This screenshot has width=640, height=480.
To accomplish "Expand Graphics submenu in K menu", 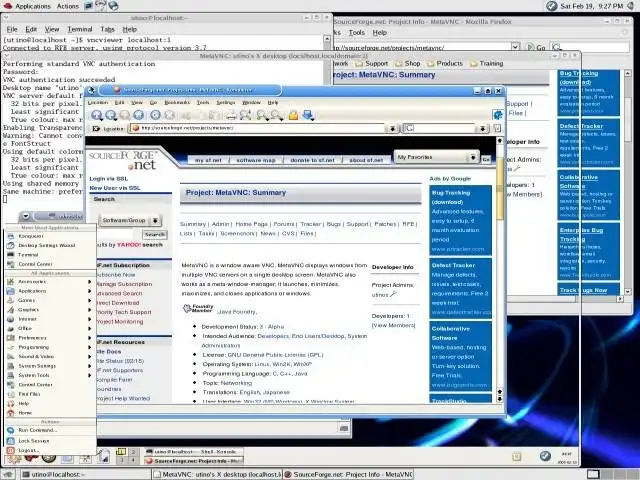I will [x=49, y=310].
